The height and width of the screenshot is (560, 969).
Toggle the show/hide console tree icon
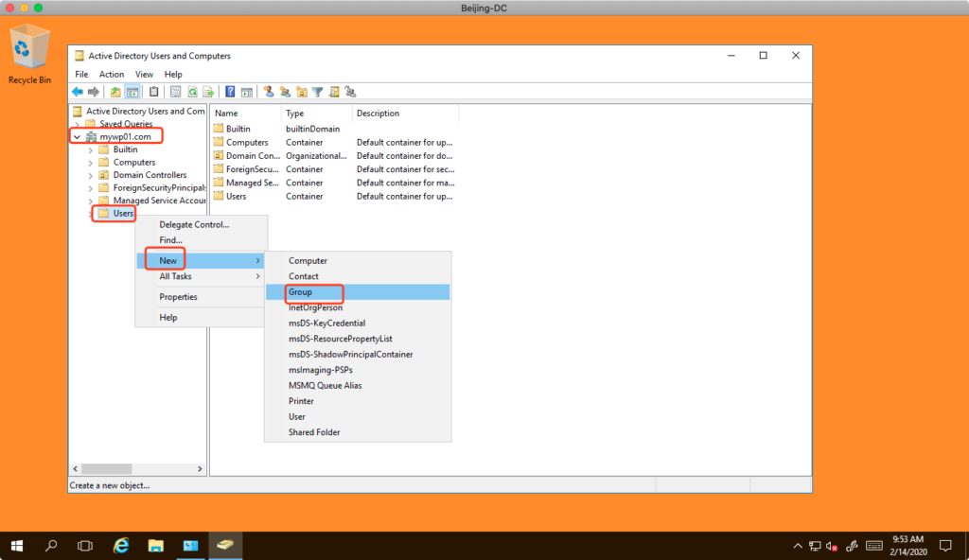(133, 92)
